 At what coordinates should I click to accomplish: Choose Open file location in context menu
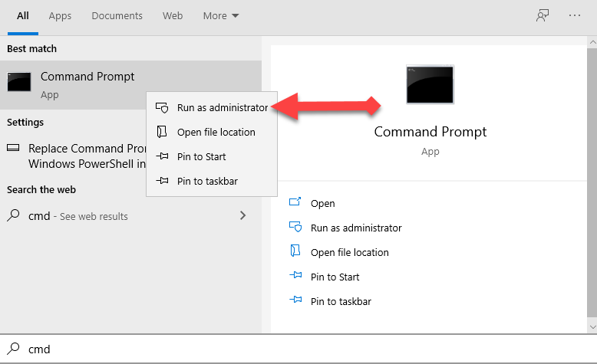click(x=216, y=133)
